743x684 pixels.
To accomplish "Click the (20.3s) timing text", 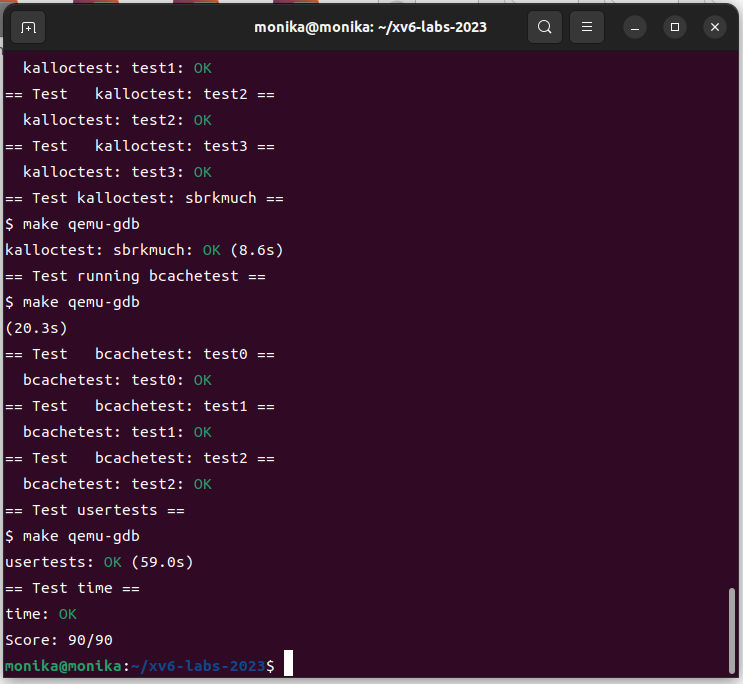I will pyautogui.click(x=35, y=328).
